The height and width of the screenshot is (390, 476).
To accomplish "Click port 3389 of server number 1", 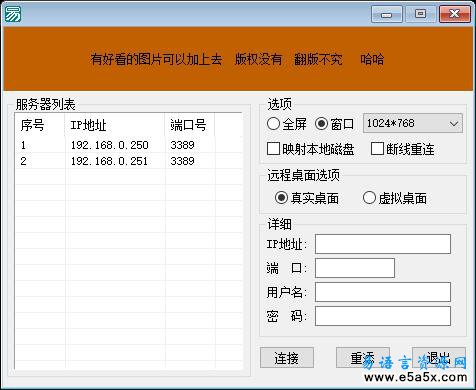I will click(x=182, y=145).
